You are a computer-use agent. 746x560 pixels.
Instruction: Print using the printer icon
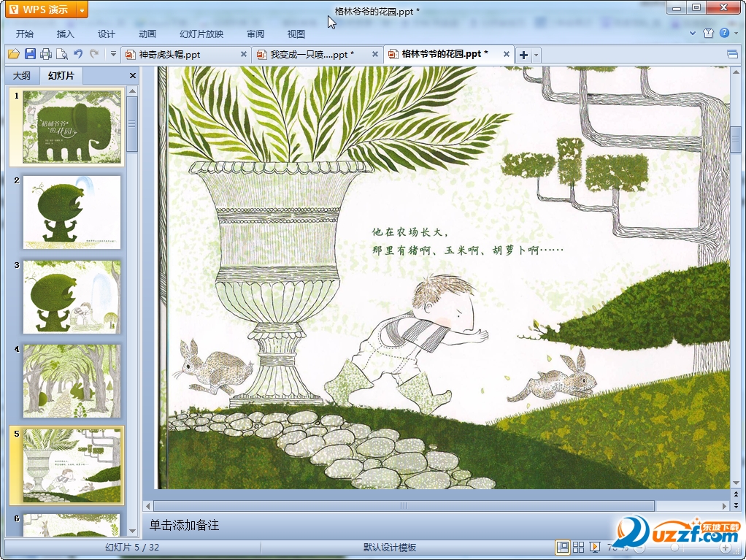tap(46, 54)
